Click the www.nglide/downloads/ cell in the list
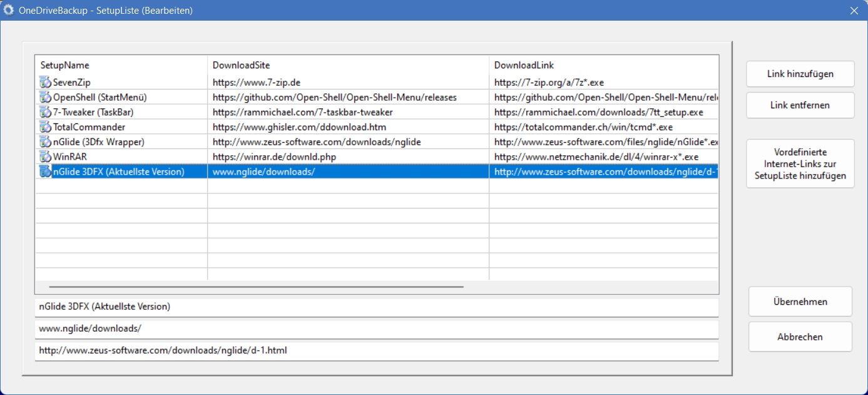Screen dimensions: 868x395 tap(349, 172)
